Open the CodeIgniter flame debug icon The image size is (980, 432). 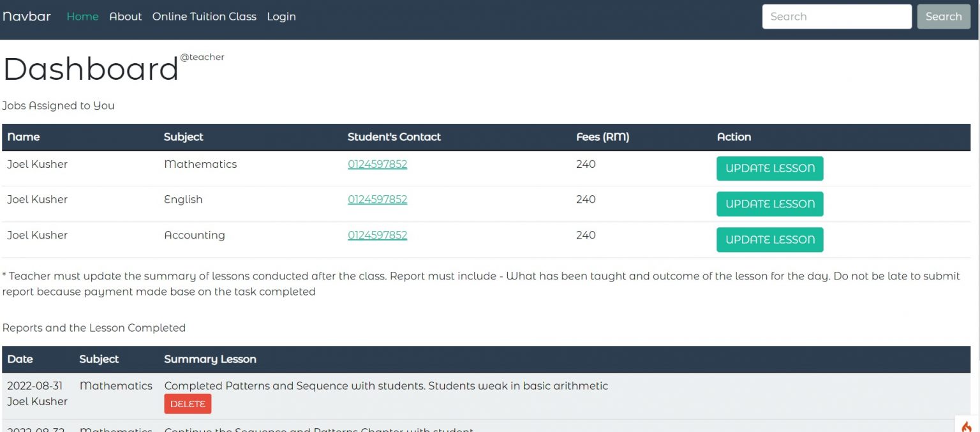tap(967, 426)
